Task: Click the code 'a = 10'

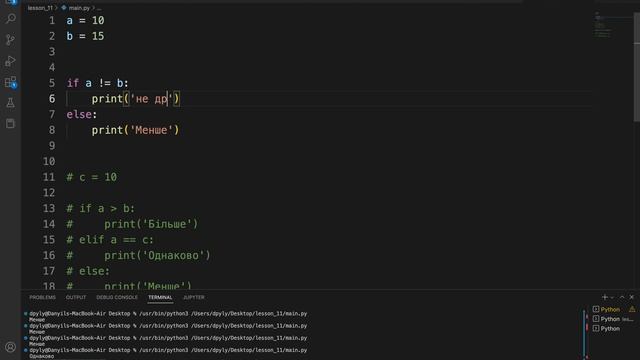Action: (x=85, y=20)
